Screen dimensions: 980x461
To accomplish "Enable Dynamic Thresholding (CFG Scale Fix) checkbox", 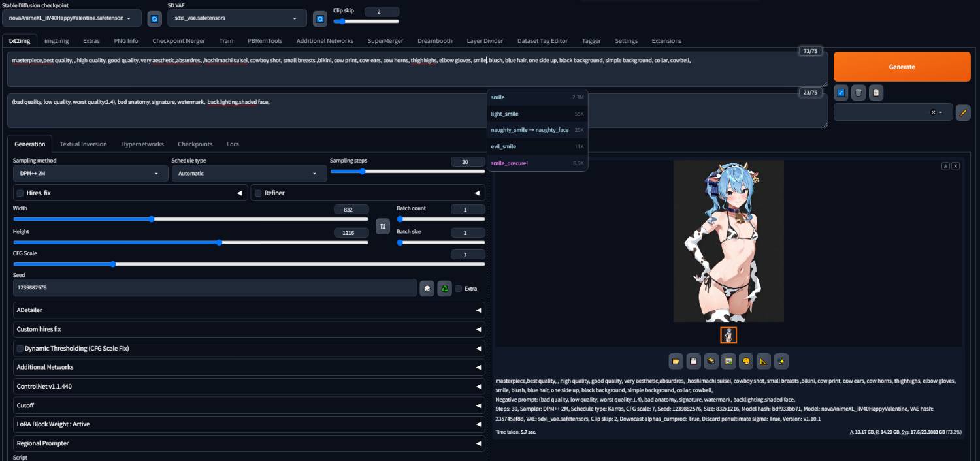I will click(x=20, y=349).
